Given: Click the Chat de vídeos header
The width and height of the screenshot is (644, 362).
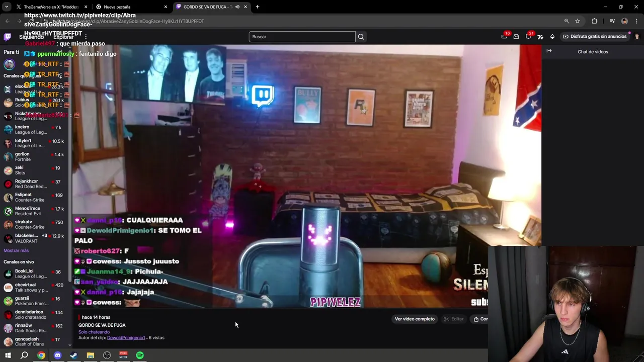Looking at the screenshot, I should pyautogui.click(x=593, y=52).
